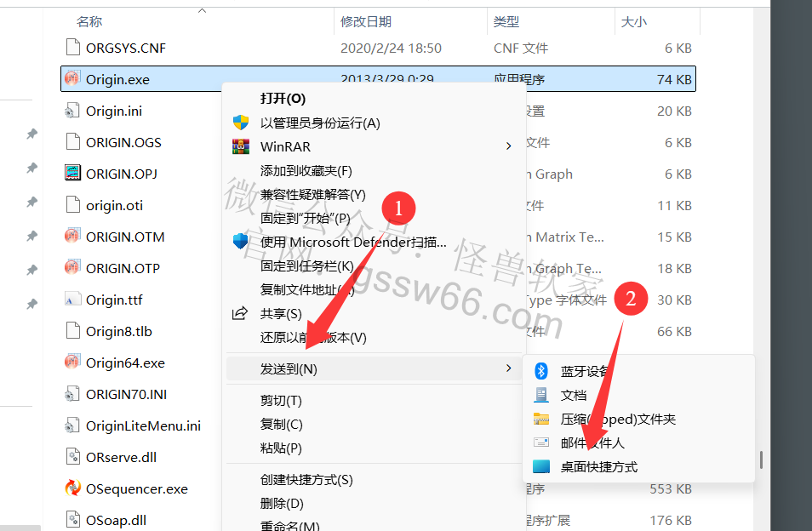Expand the 发送到(N) submenu arrow
The height and width of the screenshot is (531, 812).
pos(508,368)
